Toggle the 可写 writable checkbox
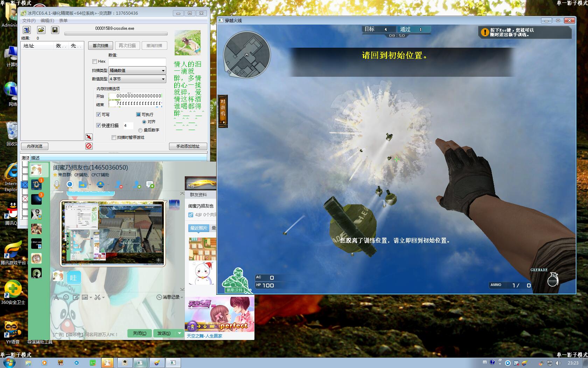The width and height of the screenshot is (588, 368). click(x=98, y=115)
